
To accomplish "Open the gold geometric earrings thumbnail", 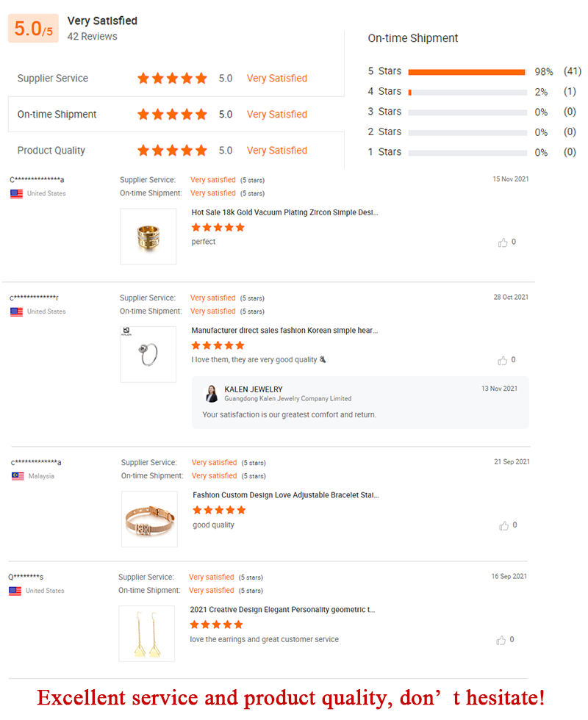I will (x=147, y=633).
